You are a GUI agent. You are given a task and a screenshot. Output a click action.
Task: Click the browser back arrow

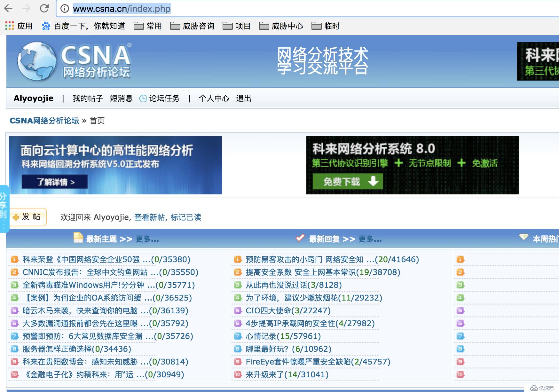click(8, 8)
